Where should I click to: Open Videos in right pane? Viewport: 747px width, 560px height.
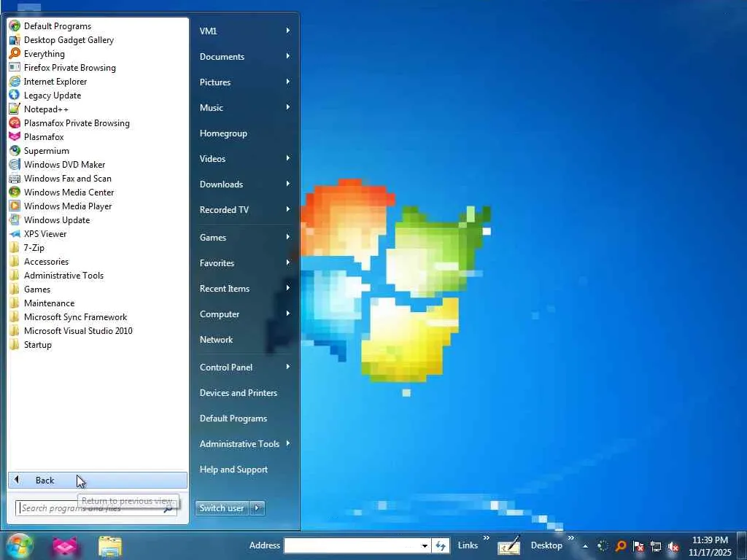244,158
